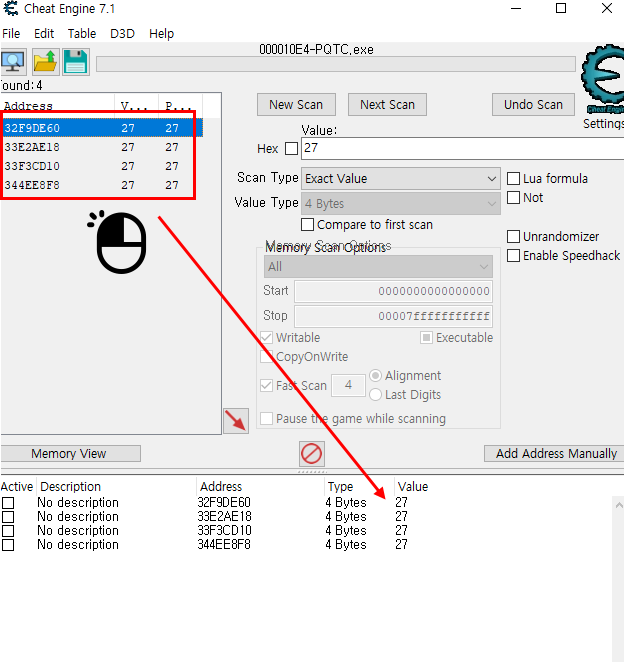Click the red clear address list icon
The width and height of the screenshot is (624, 662).
click(x=312, y=454)
